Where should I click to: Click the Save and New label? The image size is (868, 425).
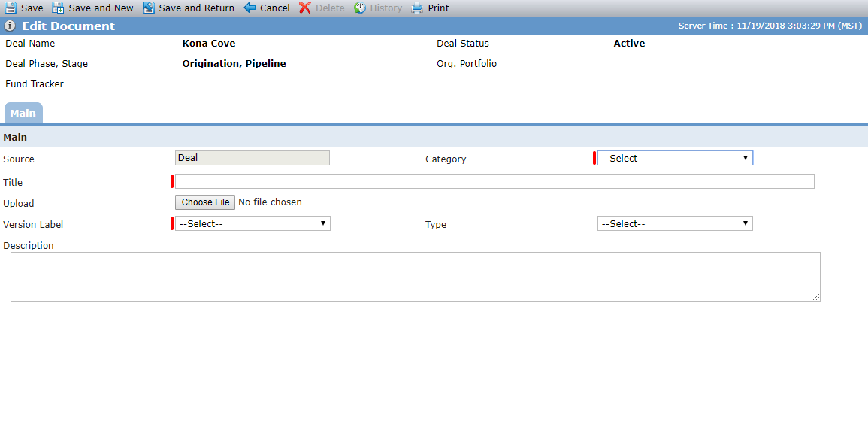[x=101, y=8]
